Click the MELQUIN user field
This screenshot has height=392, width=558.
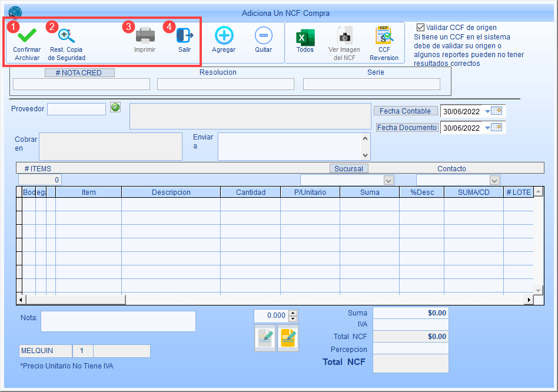[x=45, y=351]
